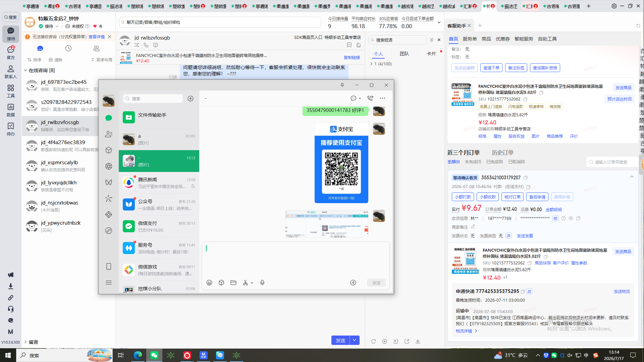
Task: Click the scissors screenshot tool in WeChat
Action: (246, 283)
